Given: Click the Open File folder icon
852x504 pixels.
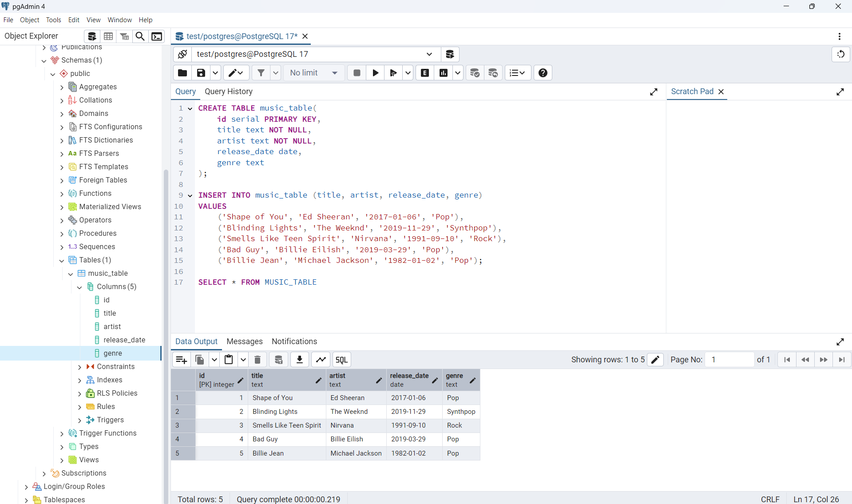Looking at the screenshot, I should click(x=182, y=73).
